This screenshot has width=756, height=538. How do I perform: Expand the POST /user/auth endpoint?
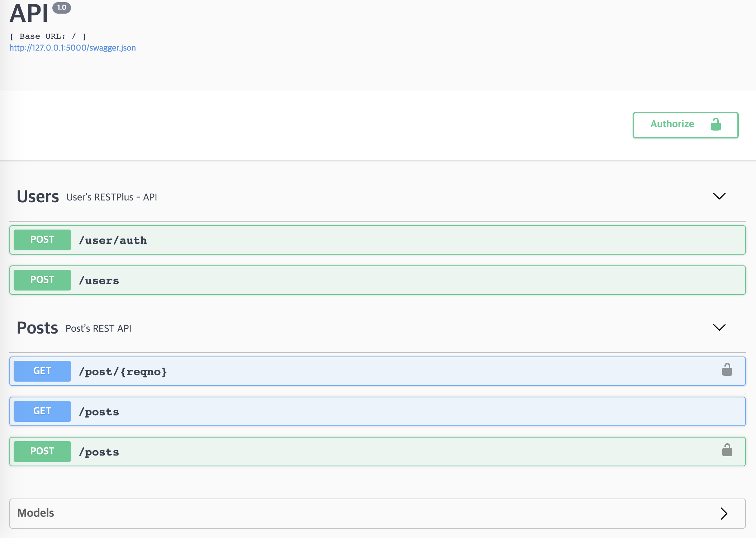[x=377, y=240]
